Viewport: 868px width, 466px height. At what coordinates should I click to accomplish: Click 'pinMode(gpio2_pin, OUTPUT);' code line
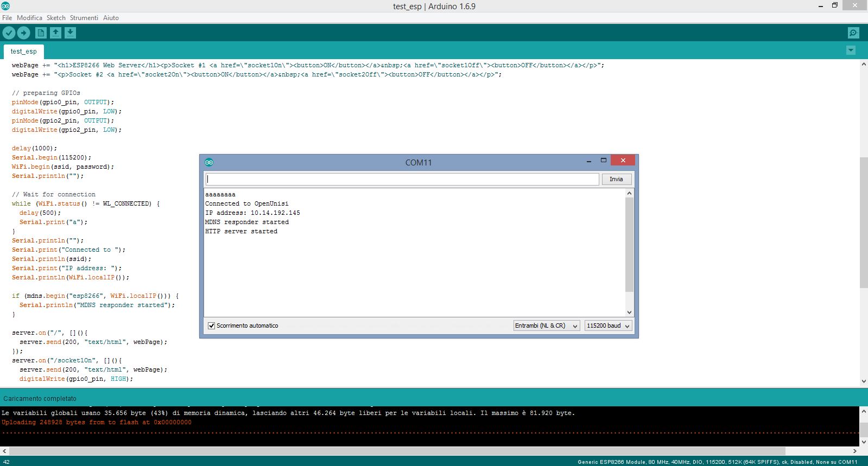(63, 120)
